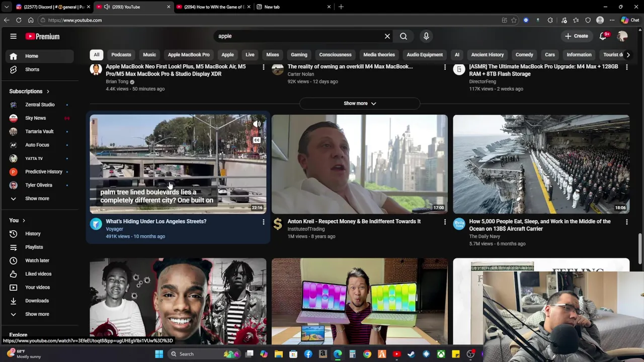Expand Show more under subscriptions
This screenshot has width=644, height=362.
tap(40, 199)
